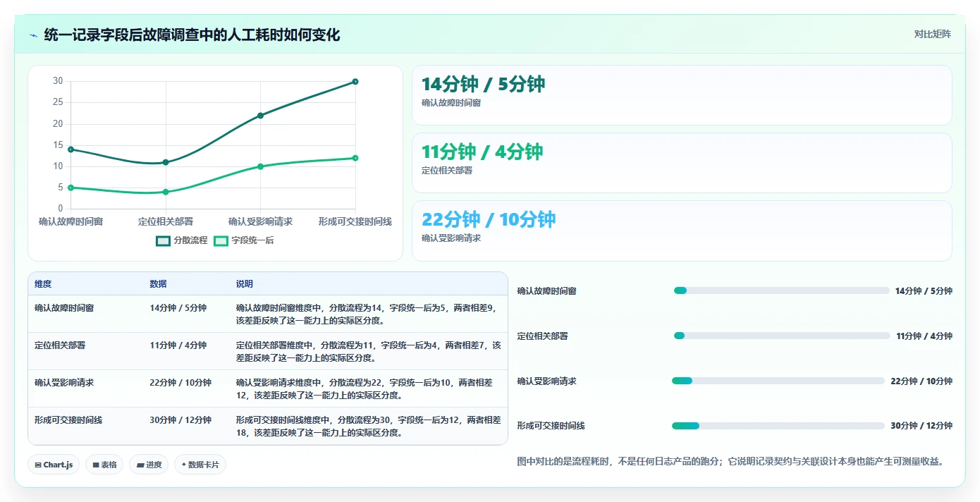980x502 pixels.
Task: Click the 字段统一后 point for 确认受影响请求
Action: [260, 166]
